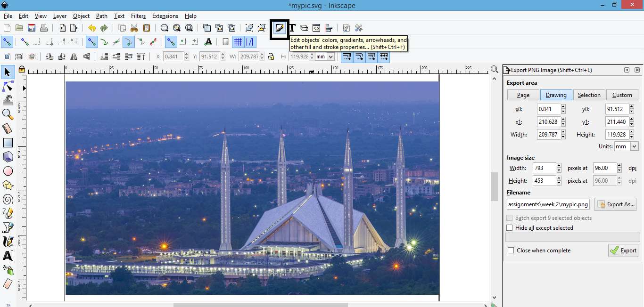Open the Filters menu
The width and height of the screenshot is (644, 307).
click(x=139, y=16)
